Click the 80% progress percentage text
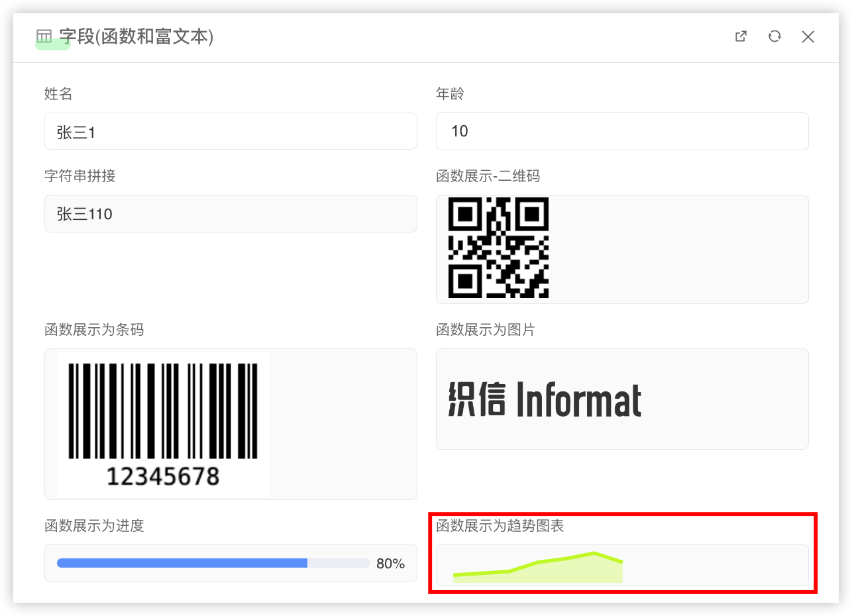 tap(390, 564)
